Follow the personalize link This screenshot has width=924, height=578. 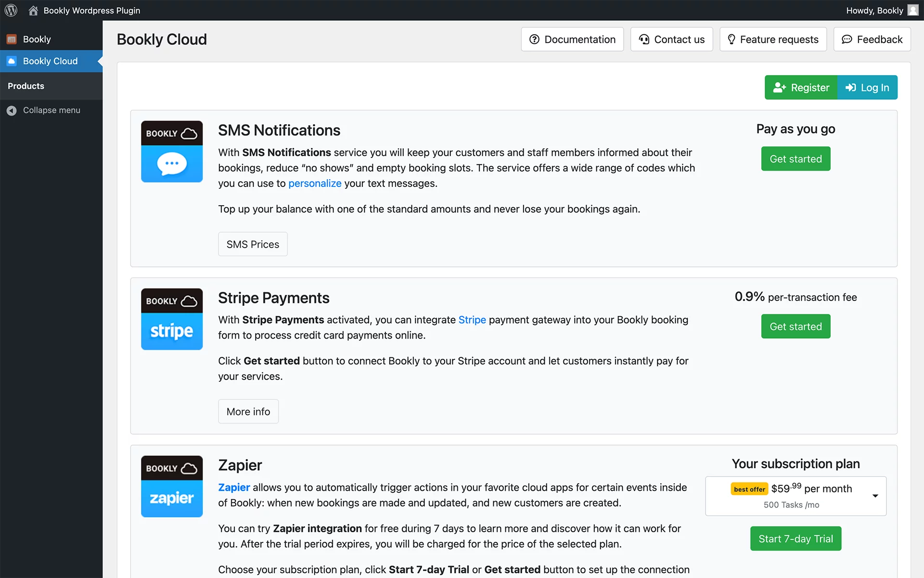(315, 184)
